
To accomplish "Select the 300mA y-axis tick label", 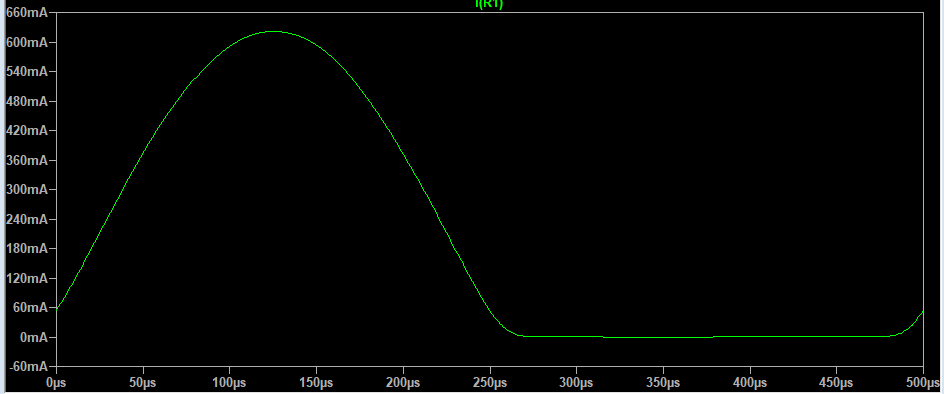I will point(26,190).
